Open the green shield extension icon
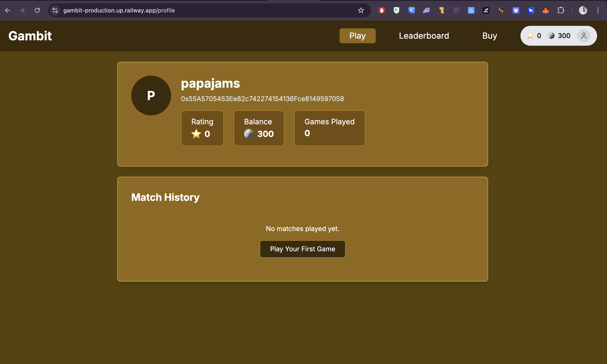 (396, 10)
